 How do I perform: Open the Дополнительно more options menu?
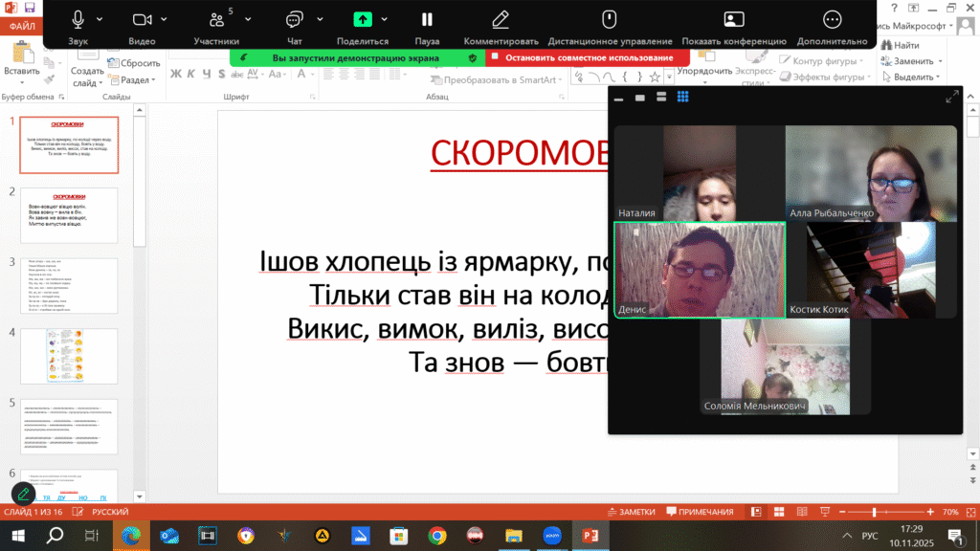(832, 20)
